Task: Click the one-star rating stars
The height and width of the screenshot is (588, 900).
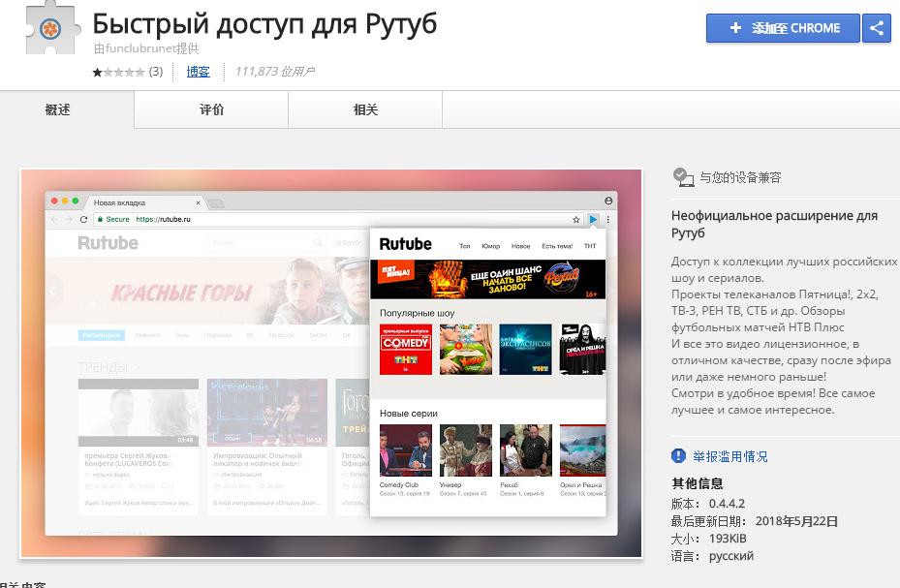Action: 117,72
